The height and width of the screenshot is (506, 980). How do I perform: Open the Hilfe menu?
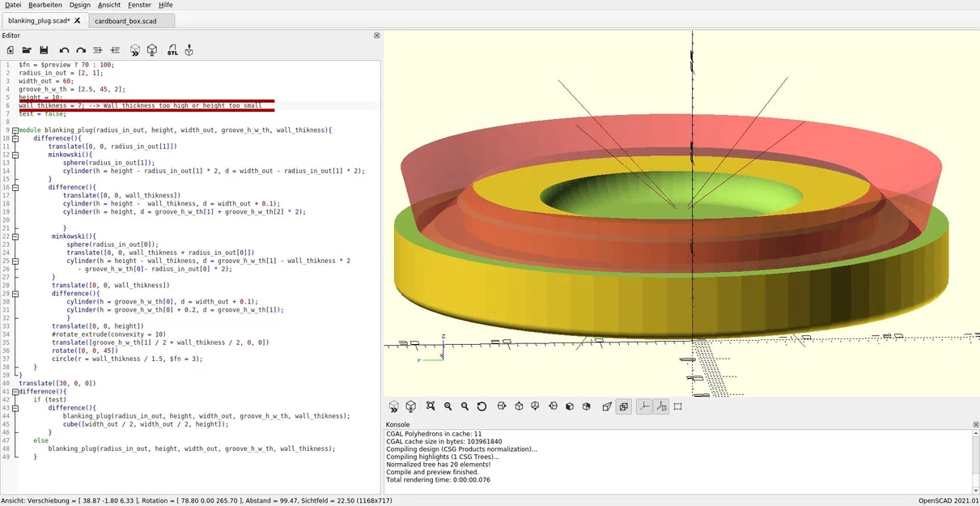tap(166, 5)
